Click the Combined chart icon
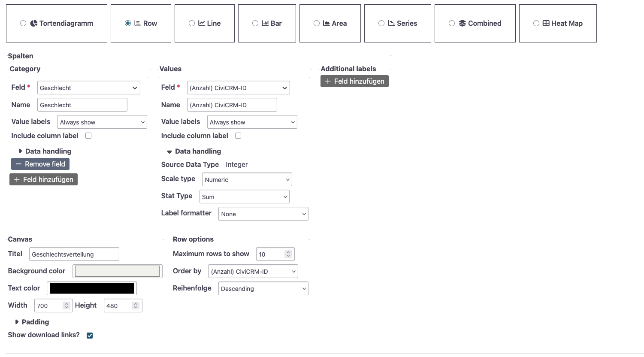The height and width of the screenshot is (357, 644). (x=462, y=23)
